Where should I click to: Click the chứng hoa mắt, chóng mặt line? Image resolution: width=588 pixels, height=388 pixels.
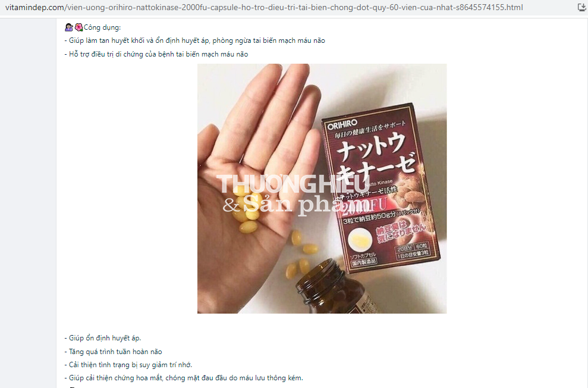[184, 378]
